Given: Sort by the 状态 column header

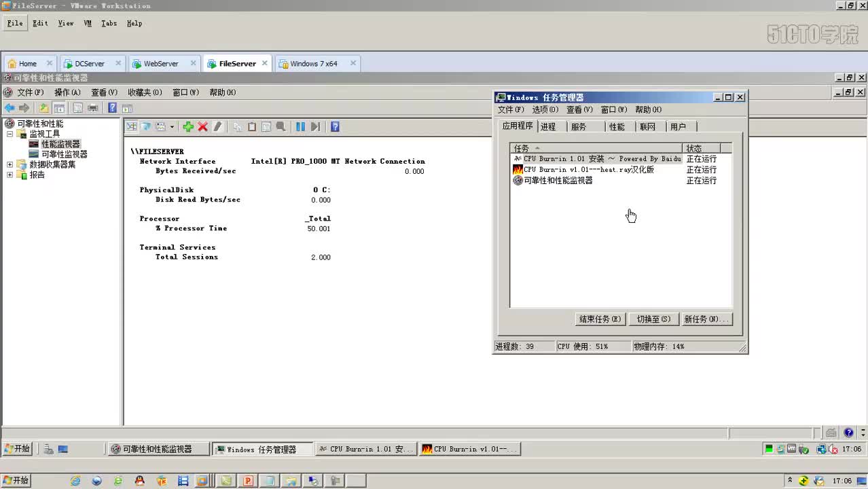Looking at the screenshot, I should (x=701, y=148).
